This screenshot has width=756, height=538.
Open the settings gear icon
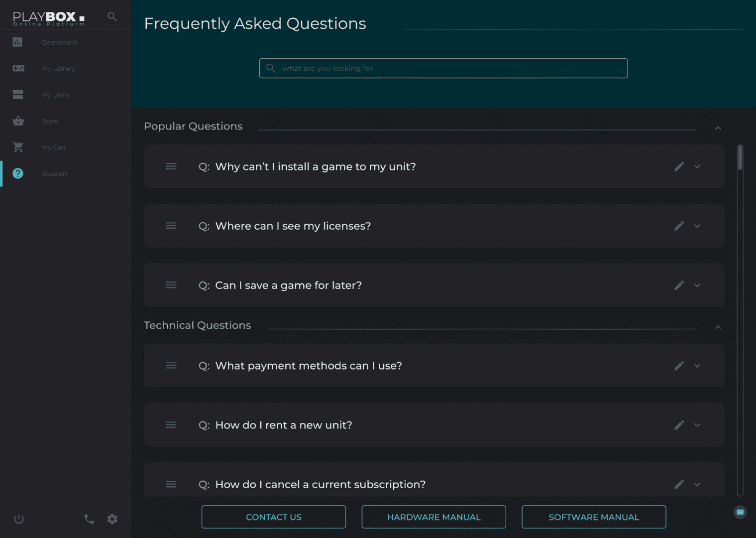point(112,519)
